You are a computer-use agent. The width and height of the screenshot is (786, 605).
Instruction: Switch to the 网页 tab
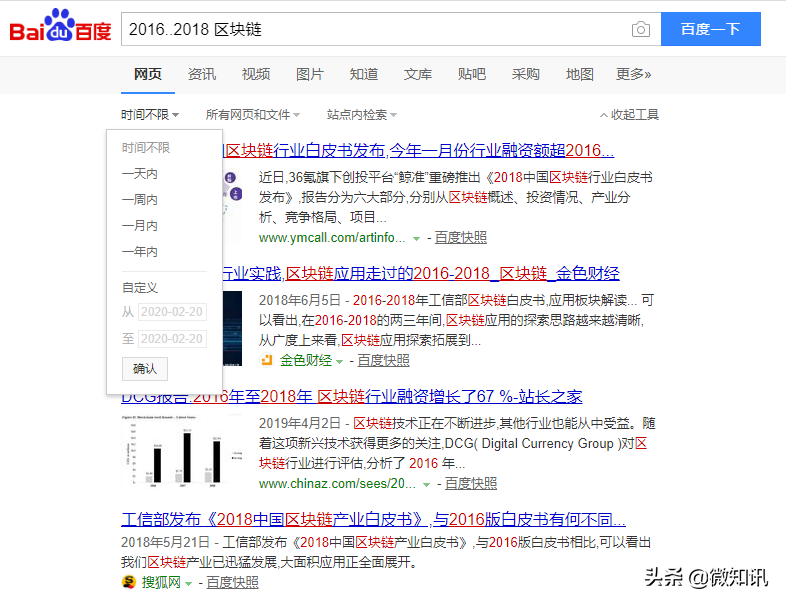click(148, 74)
